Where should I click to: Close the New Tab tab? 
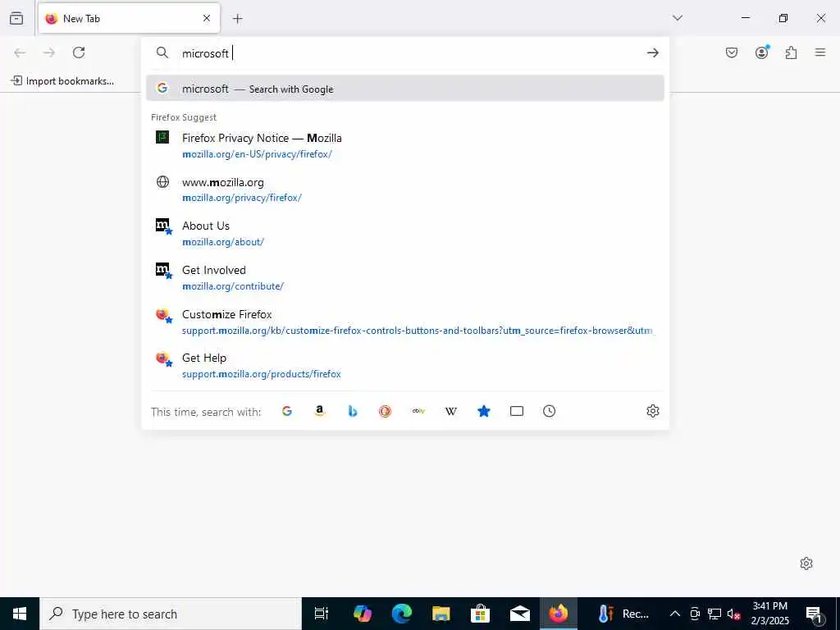(207, 18)
